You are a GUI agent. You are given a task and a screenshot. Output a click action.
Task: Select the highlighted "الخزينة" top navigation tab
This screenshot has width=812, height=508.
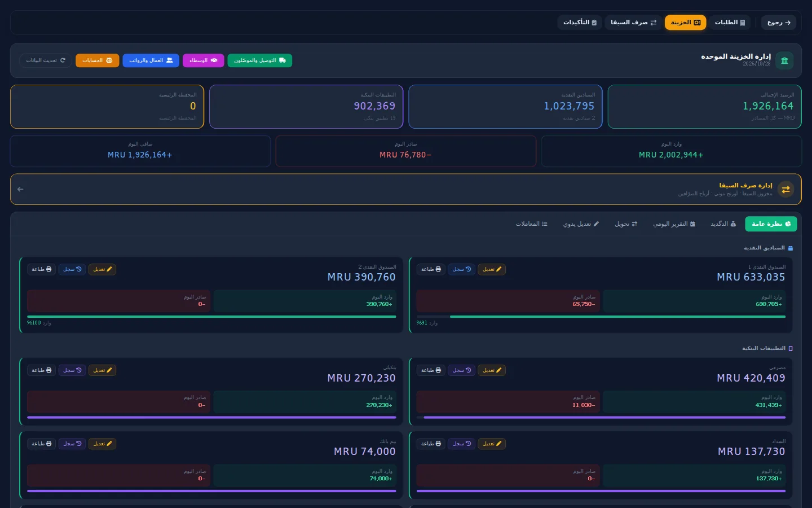pyautogui.click(x=685, y=23)
